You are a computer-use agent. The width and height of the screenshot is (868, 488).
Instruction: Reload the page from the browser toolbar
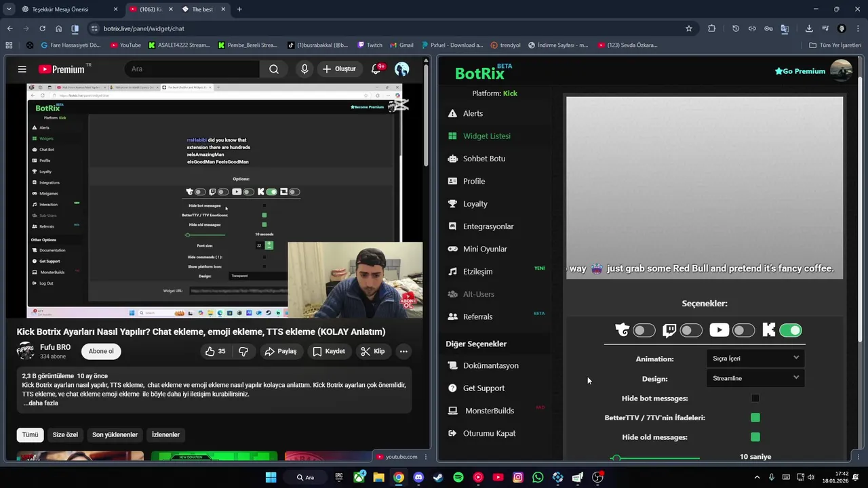(42, 28)
